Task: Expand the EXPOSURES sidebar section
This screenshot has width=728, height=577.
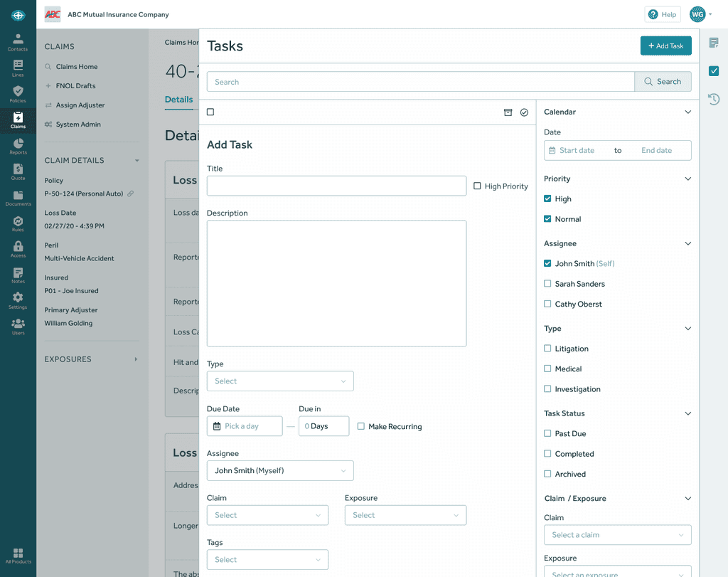Action: pyautogui.click(x=136, y=359)
